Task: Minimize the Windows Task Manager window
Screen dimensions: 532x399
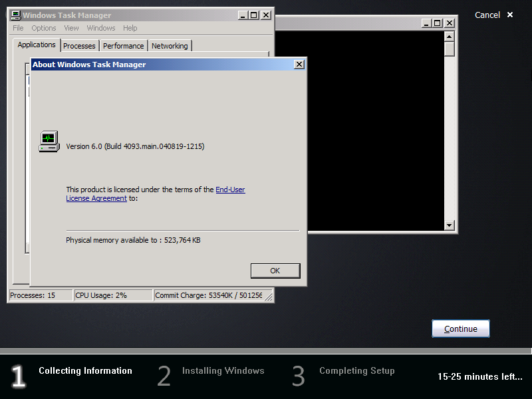Action: [x=243, y=15]
